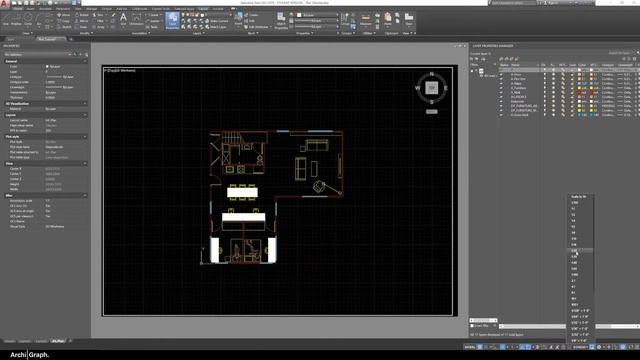Activate the Rotate tool
Screen dimensions: 640x360
coord(82,15)
